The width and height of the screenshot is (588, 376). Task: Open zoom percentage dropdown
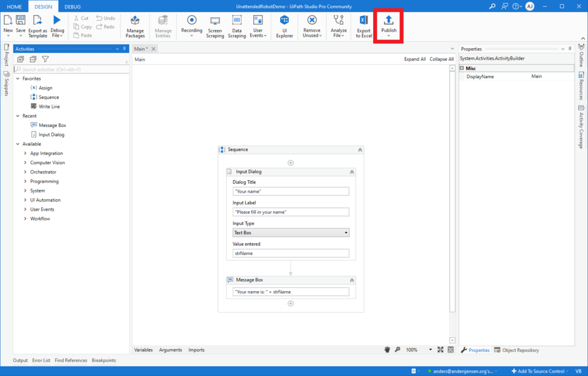431,350
